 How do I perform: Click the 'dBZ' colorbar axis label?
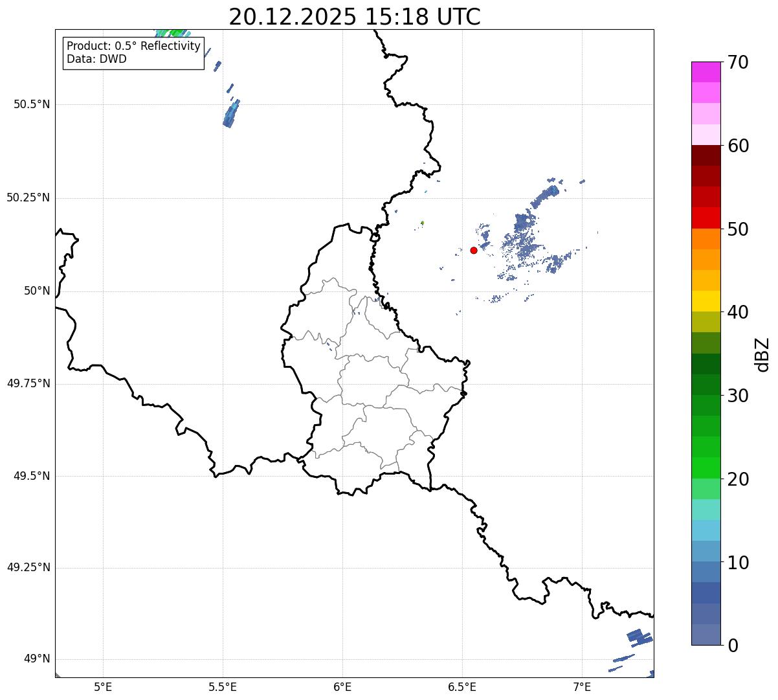(x=762, y=354)
